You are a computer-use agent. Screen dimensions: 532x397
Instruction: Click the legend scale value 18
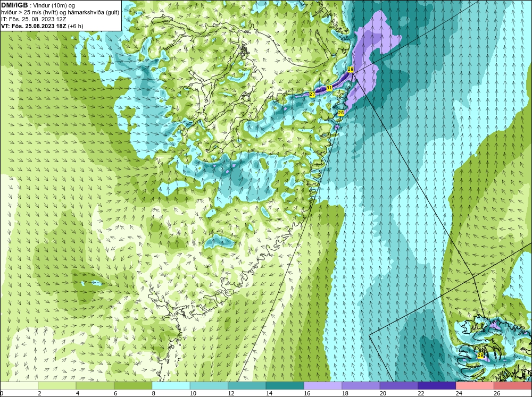coord(345,393)
